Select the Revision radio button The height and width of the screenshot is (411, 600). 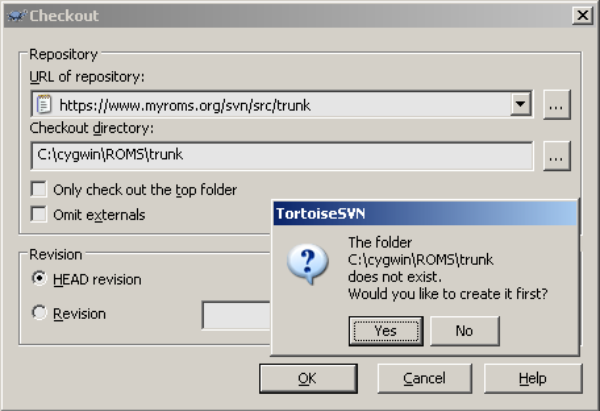(39, 313)
